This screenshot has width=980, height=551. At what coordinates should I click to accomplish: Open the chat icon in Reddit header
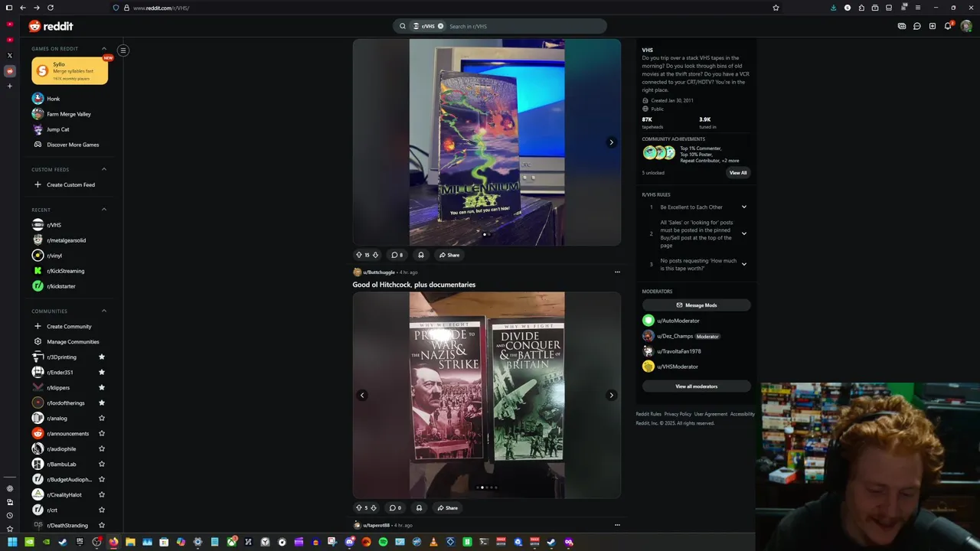916,26
